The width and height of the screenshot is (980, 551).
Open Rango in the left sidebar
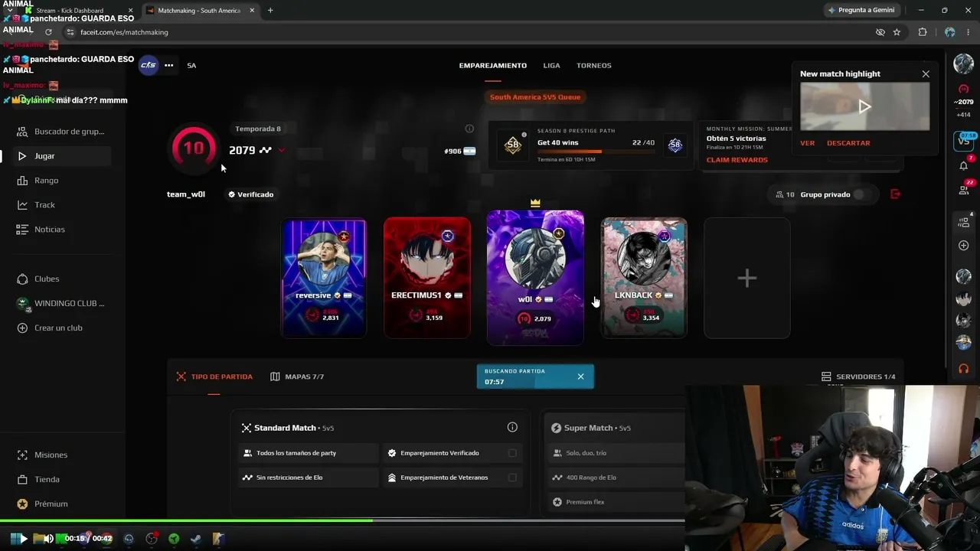(x=63, y=181)
